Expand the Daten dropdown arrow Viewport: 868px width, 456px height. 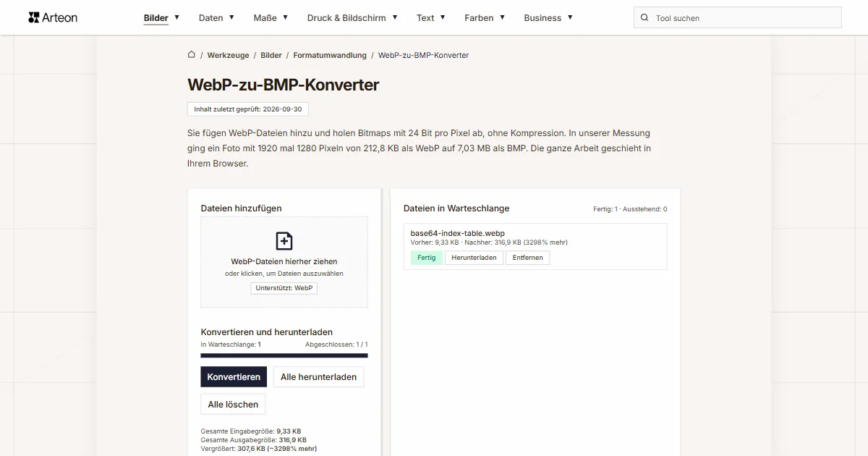(231, 17)
